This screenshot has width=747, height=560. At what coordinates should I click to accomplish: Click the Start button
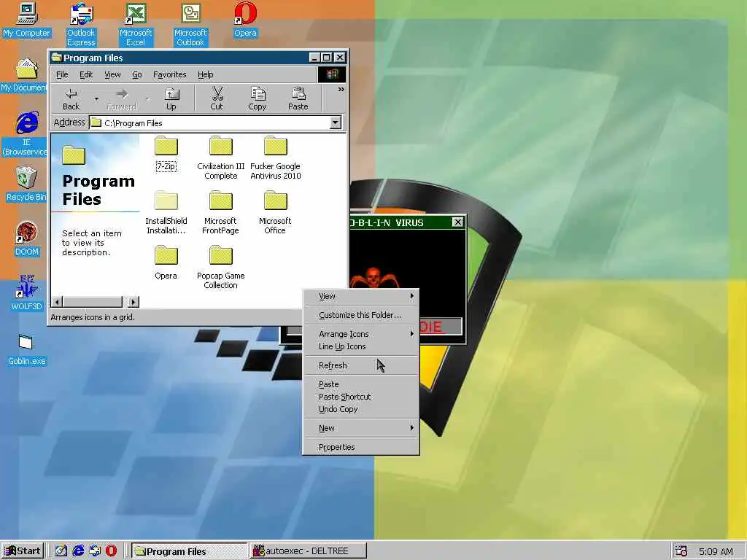click(x=23, y=551)
